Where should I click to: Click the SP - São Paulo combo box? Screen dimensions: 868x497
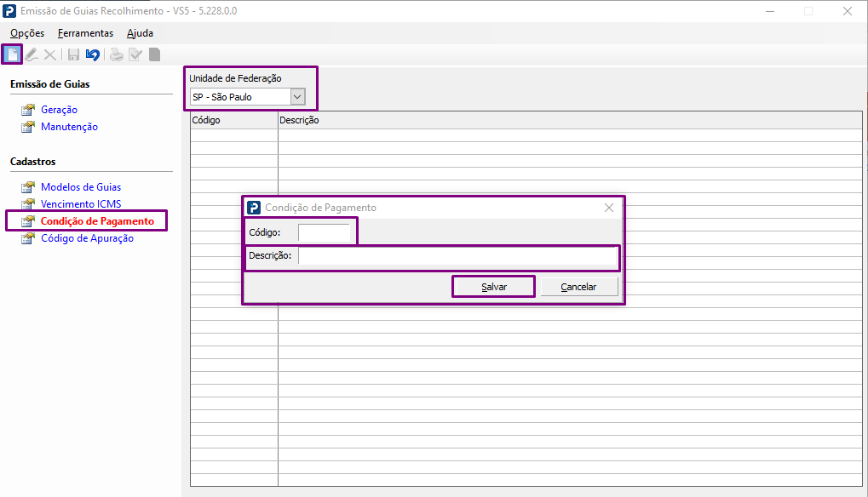click(247, 97)
